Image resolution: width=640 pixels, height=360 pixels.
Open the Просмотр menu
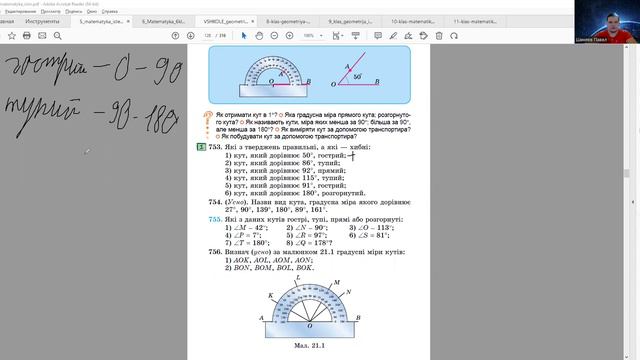[x=51, y=11]
